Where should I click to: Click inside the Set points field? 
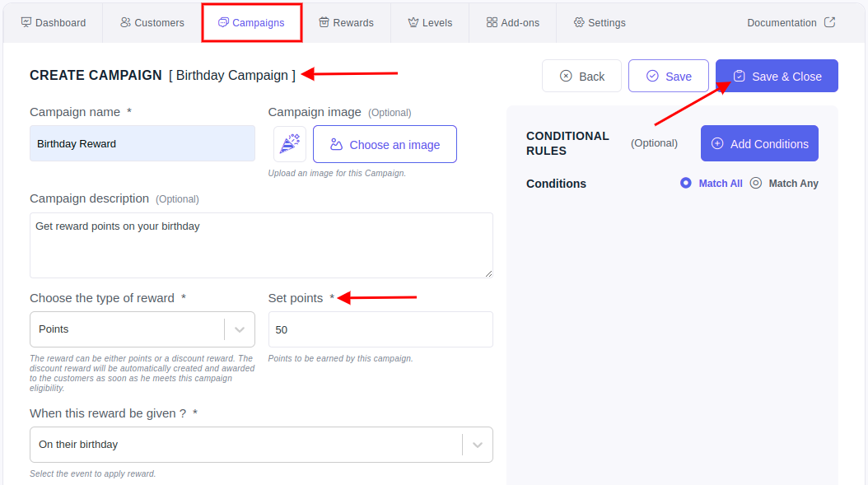click(x=380, y=329)
